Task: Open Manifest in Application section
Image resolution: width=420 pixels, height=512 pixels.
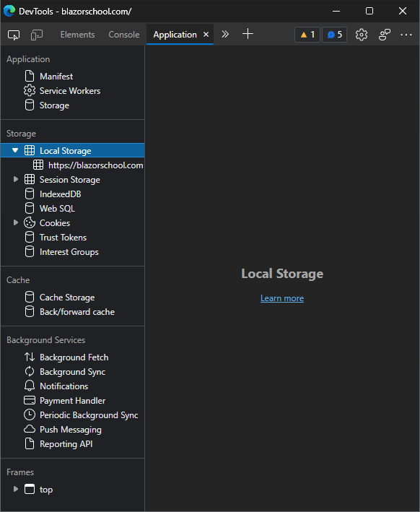Action: click(x=56, y=77)
